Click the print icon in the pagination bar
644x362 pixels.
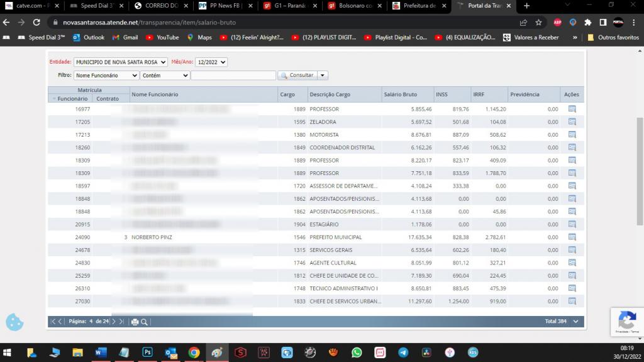click(x=135, y=322)
